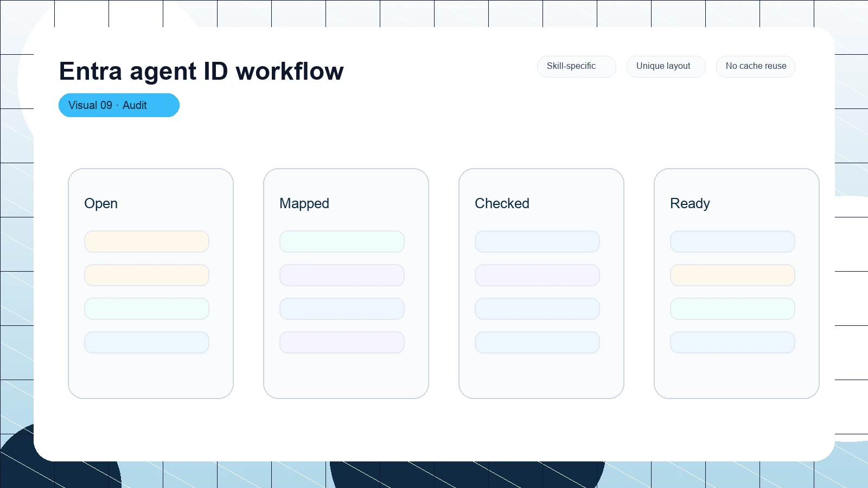Select the Unique layout tag

pyautogui.click(x=666, y=66)
